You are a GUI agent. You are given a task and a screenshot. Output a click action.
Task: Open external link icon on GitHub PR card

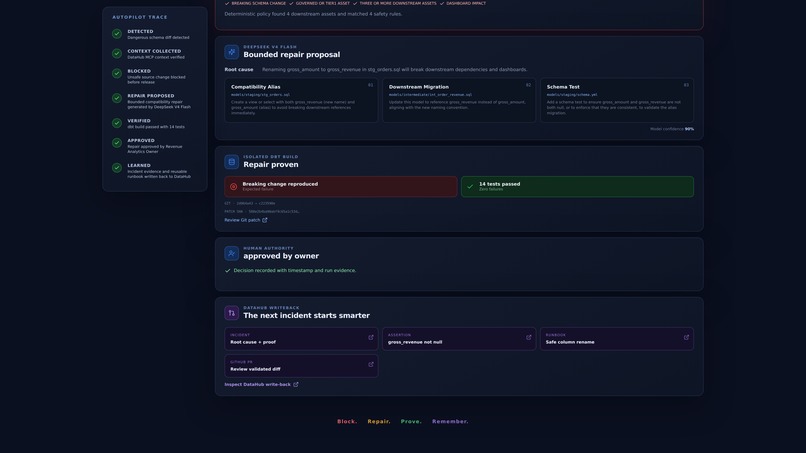(371, 364)
